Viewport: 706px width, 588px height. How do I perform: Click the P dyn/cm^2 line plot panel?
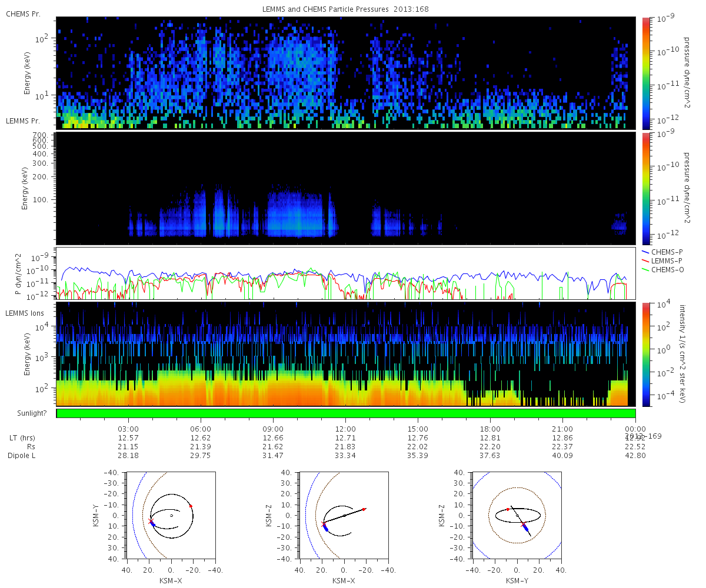coord(346,273)
